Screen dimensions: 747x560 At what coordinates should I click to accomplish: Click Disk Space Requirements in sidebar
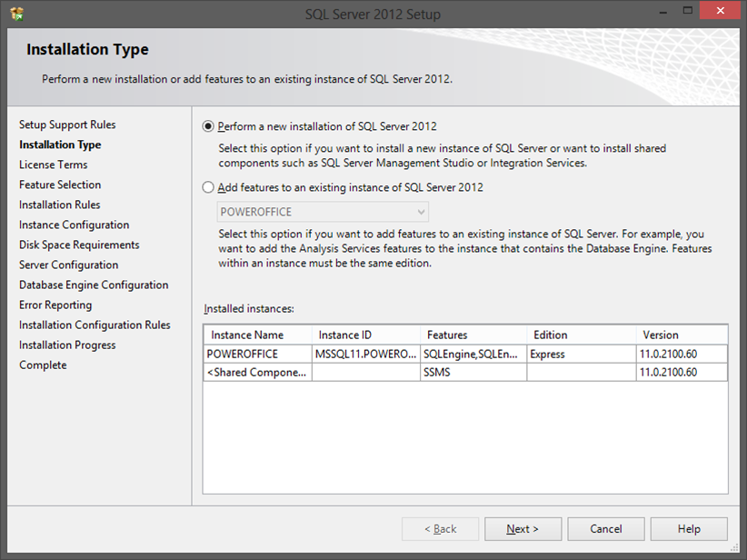click(79, 245)
